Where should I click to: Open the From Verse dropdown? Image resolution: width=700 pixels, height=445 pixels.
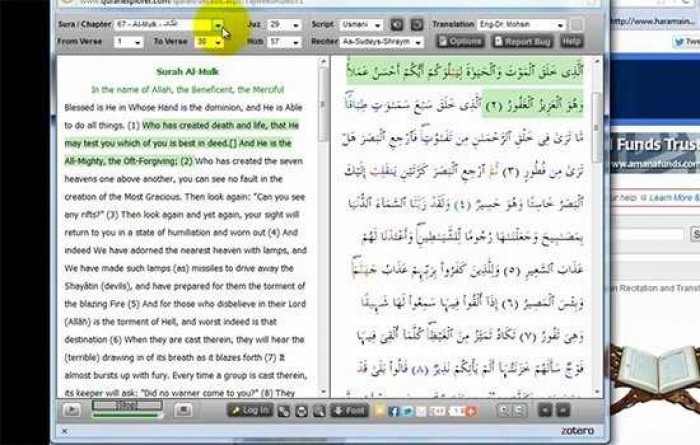click(129, 42)
